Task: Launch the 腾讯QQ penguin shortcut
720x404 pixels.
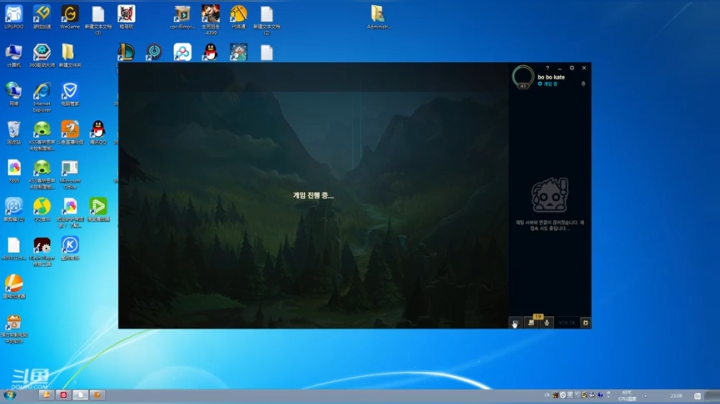Action: point(98,133)
